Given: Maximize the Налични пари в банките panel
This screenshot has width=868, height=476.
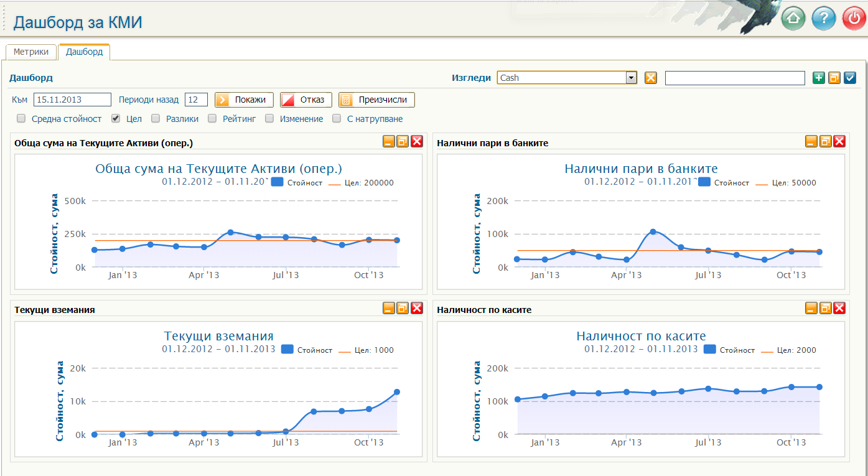Looking at the screenshot, I should [825, 141].
